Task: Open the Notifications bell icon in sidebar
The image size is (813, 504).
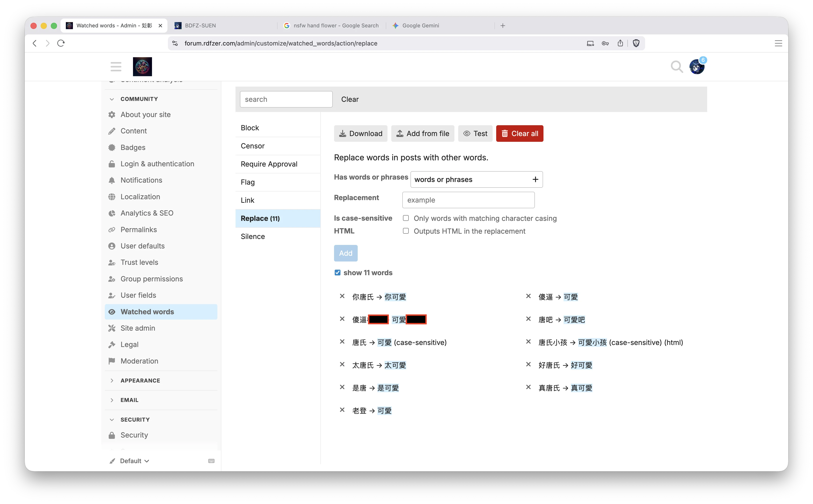Action: point(112,180)
